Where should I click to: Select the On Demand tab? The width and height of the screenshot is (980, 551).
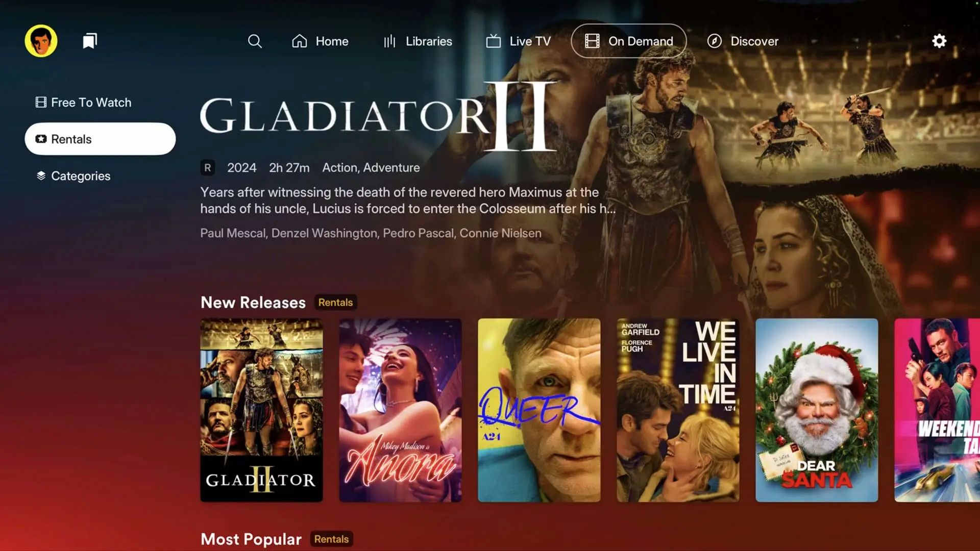point(629,41)
